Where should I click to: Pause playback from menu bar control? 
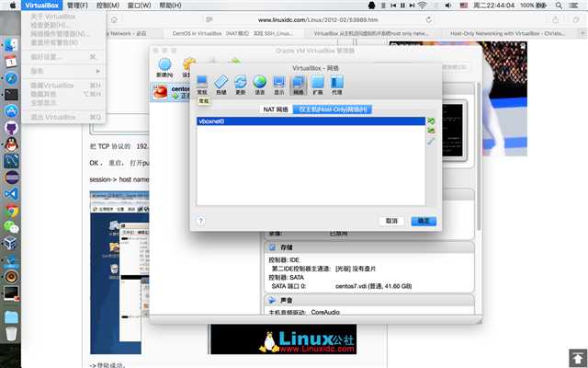(402, 6)
